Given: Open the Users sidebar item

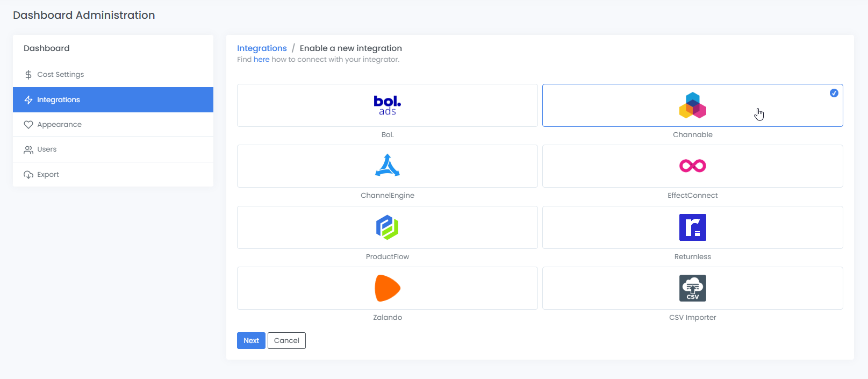Looking at the screenshot, I should pyautogui.click(x=113, y=149).
